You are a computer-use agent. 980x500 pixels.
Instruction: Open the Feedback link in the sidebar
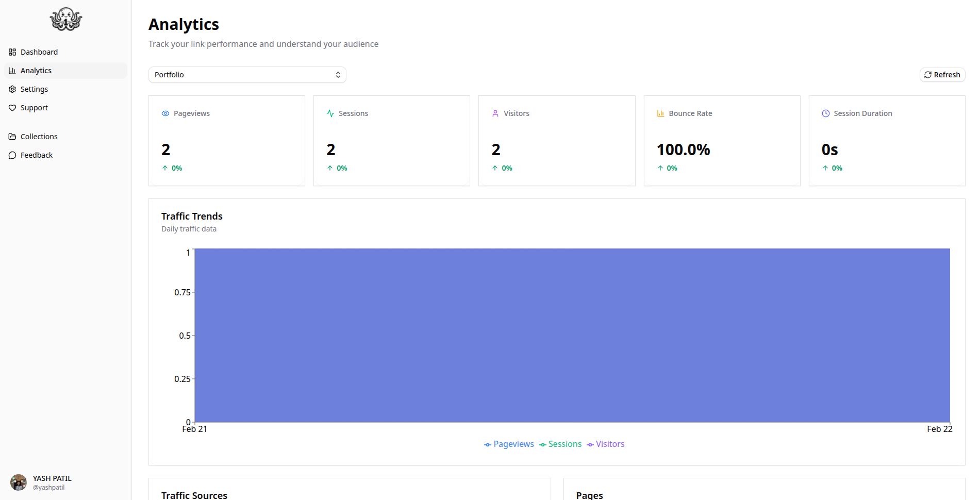click(37, 155)
